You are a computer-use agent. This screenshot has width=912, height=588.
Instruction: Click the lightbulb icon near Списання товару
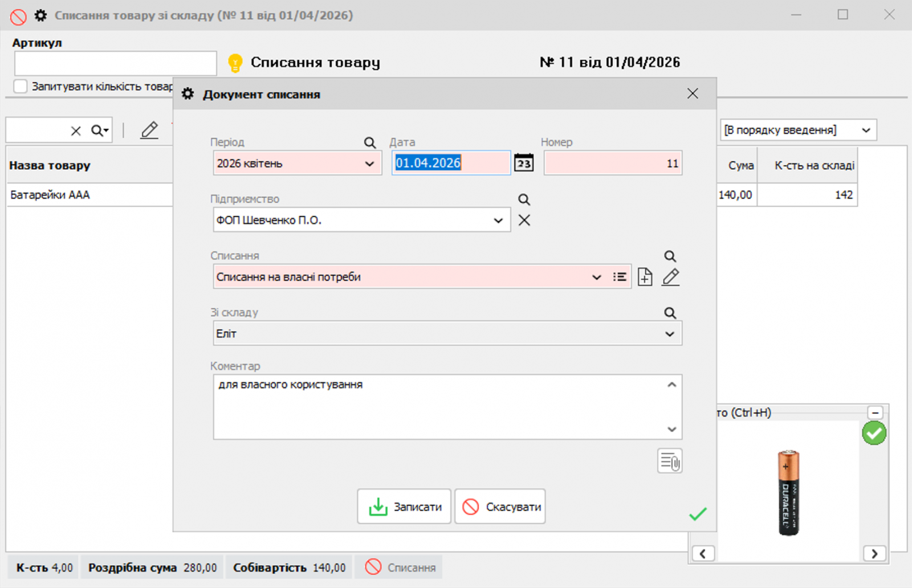(235, 62)
